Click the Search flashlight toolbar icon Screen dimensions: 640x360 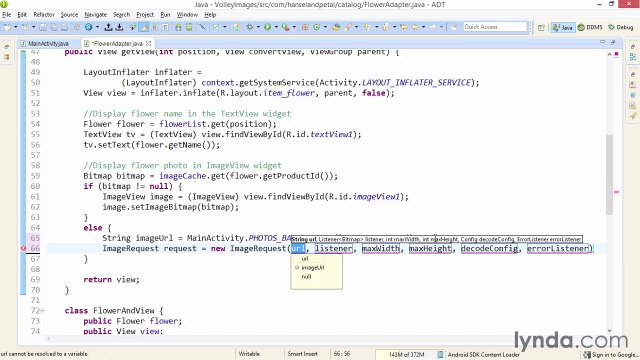coord(348,27)
